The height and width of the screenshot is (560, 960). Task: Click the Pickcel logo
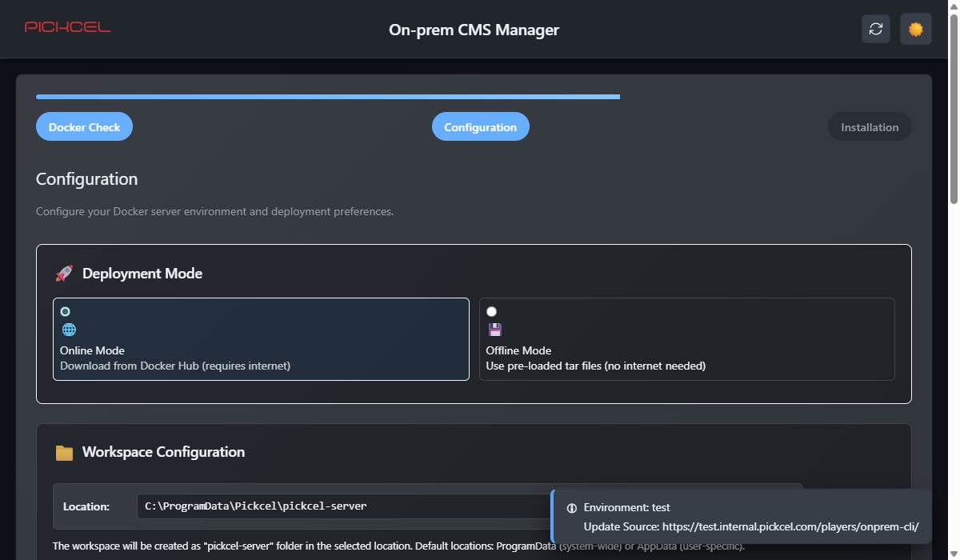67,27
